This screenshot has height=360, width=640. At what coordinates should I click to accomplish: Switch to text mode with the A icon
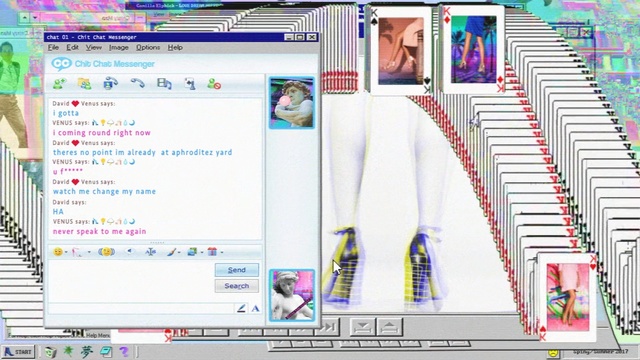(255, 309)
